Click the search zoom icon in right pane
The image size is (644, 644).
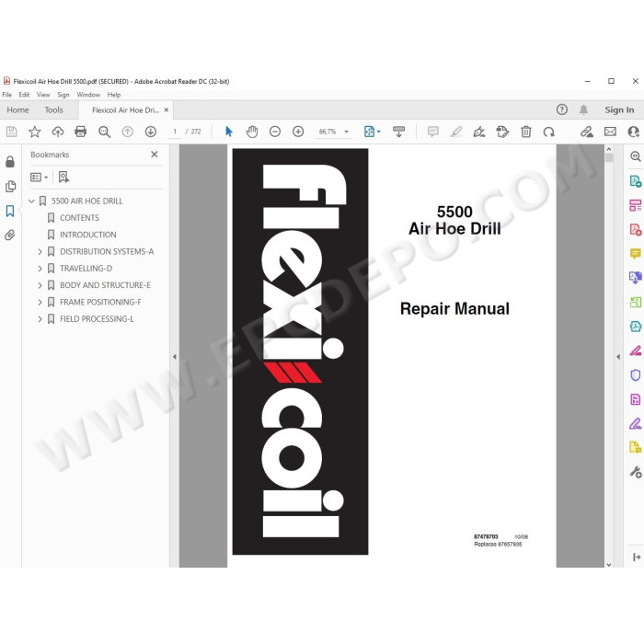636,156
